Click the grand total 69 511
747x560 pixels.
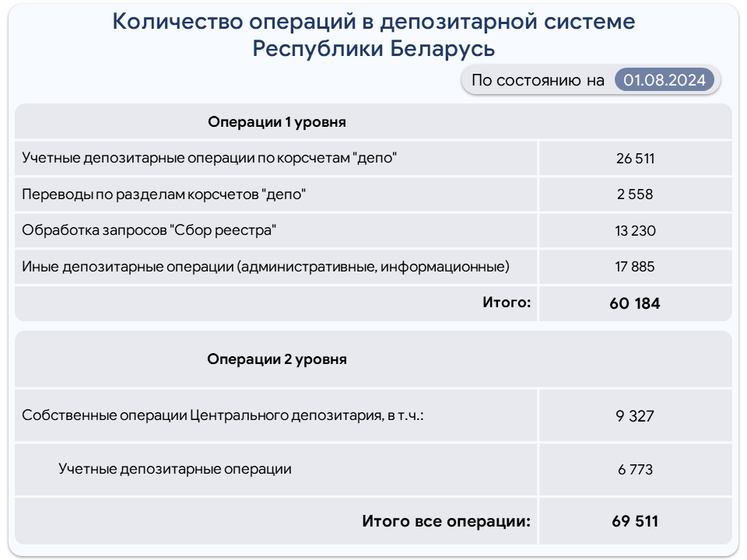(635, 521)
